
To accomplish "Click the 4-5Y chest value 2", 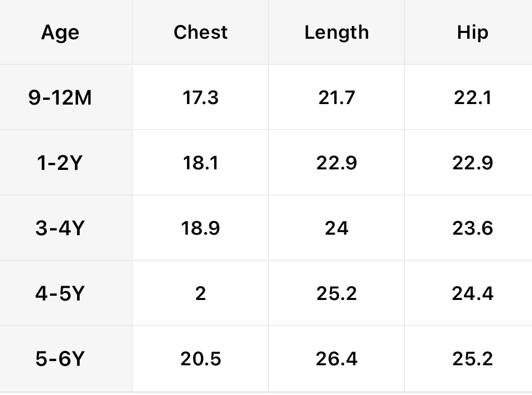I will pos(200,294).
